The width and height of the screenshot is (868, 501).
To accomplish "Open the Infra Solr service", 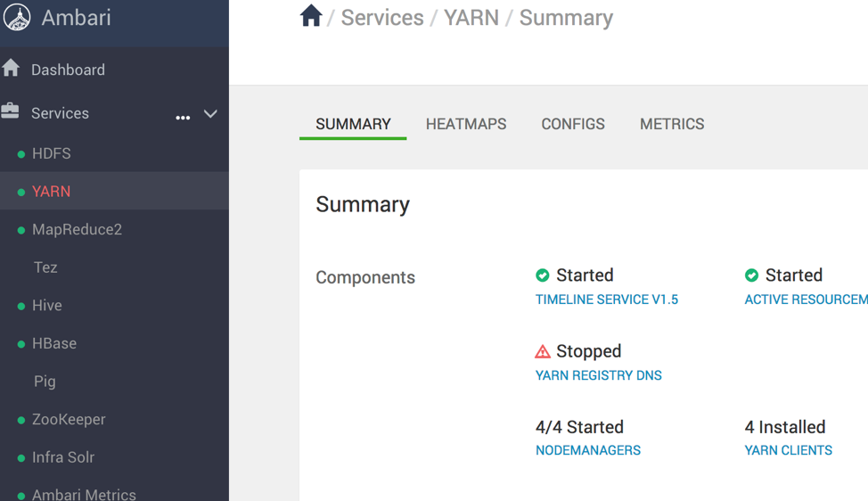I will [x=63, y=457].
